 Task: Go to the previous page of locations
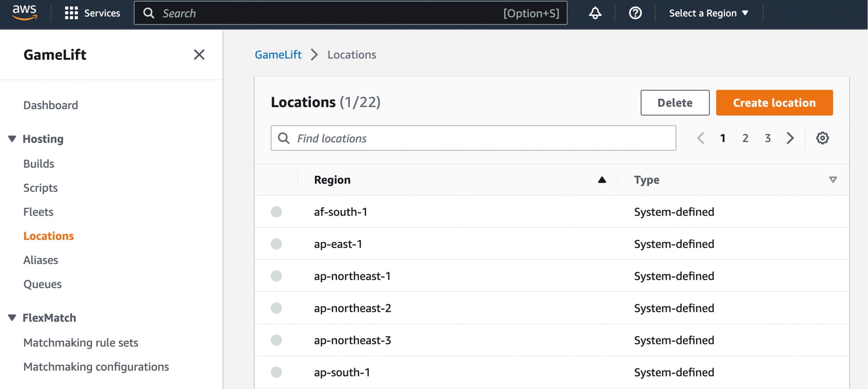pyautogui.click(x=700, y=138)
